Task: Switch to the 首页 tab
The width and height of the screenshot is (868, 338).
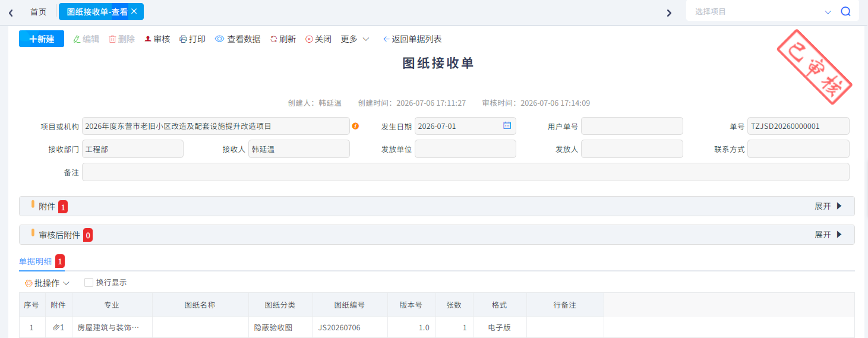Action: (38, 11)
